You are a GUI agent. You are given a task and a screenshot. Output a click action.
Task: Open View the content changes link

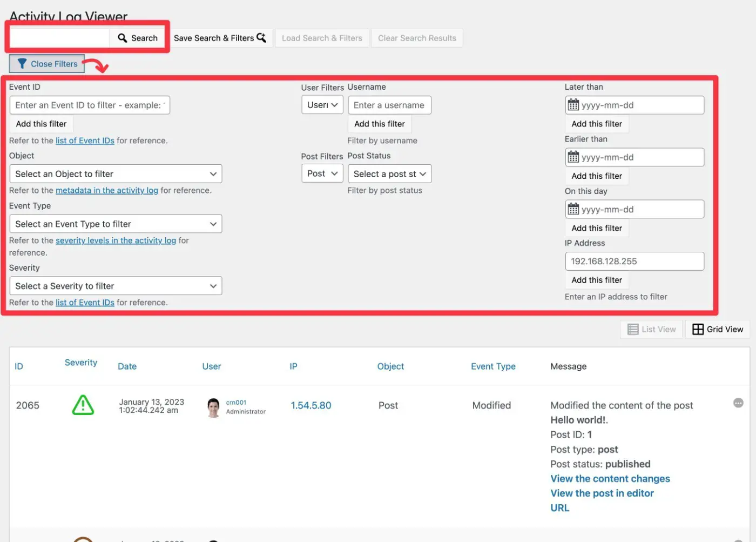[610, 479]
